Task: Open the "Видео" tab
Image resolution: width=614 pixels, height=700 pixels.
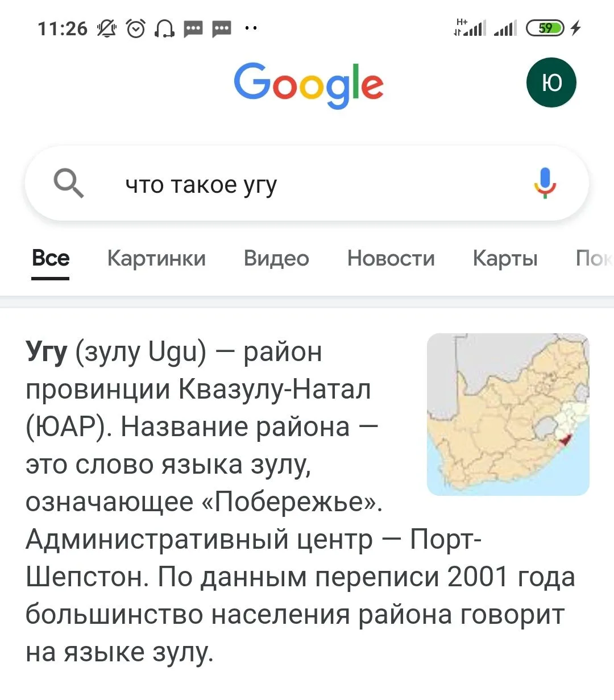Action: 276,259
